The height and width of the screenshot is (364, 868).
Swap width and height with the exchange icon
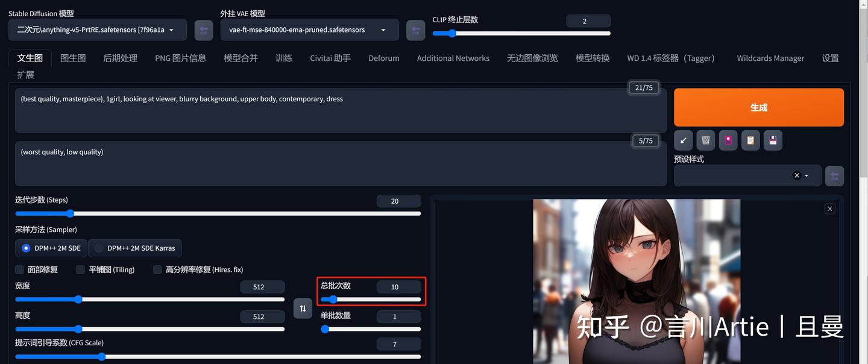(x=303, y=308)
